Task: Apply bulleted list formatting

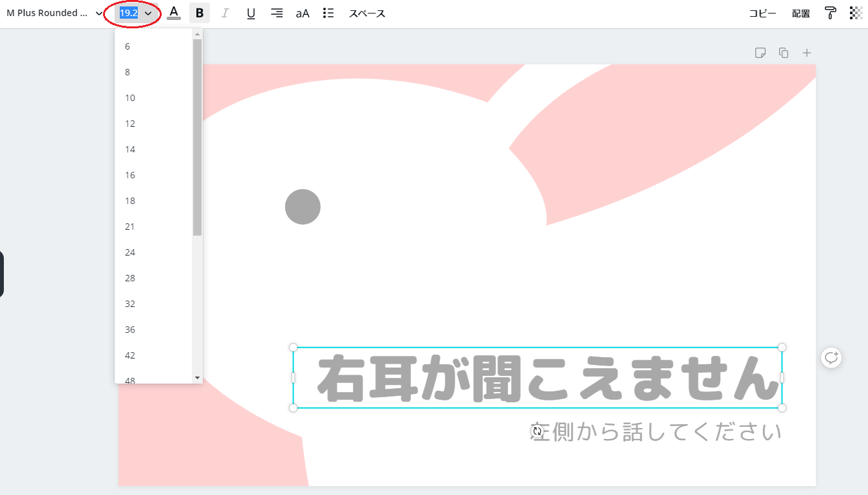Action: pos(328,13)
